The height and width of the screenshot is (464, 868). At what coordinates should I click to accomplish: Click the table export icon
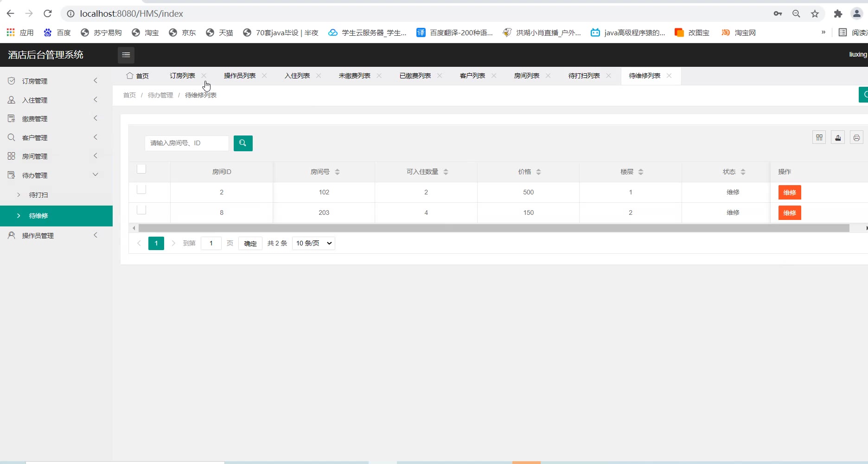pyautogui.click(x=838, y=137)
